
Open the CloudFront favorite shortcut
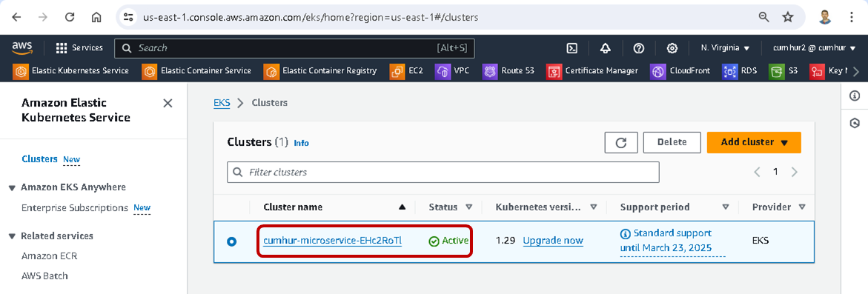point(680,71)
